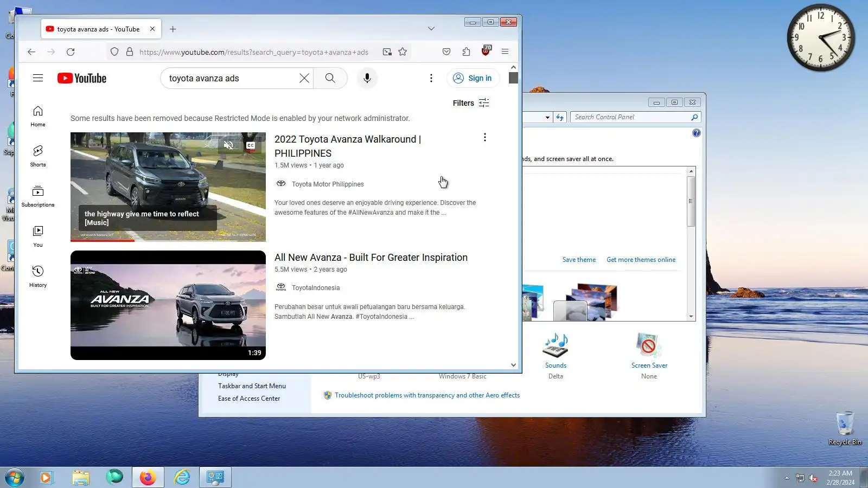Go to YouTube Home in sidebar
The width and height of the screenshot is (868, 488).
38,117
